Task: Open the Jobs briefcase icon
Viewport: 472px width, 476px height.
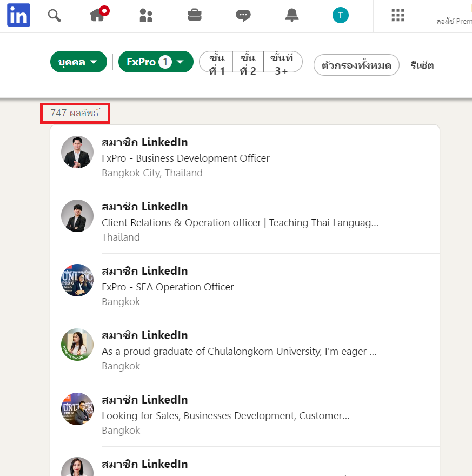Action: click(195, 15)
